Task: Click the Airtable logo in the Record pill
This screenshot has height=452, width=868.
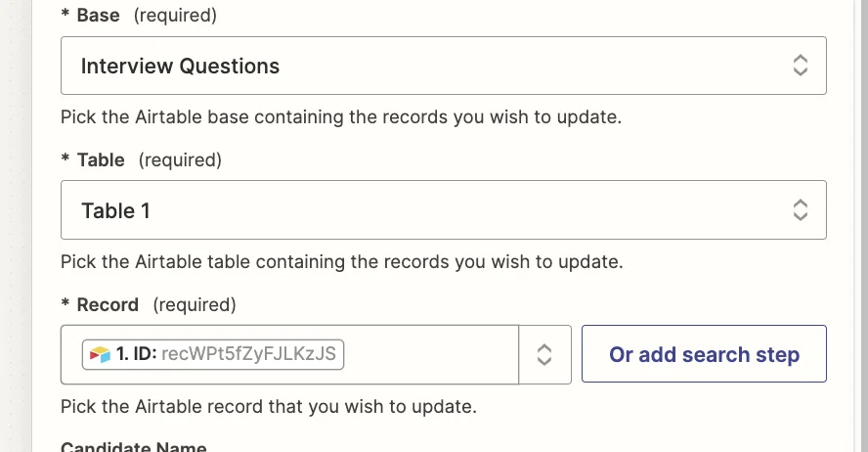Action: 101,354
